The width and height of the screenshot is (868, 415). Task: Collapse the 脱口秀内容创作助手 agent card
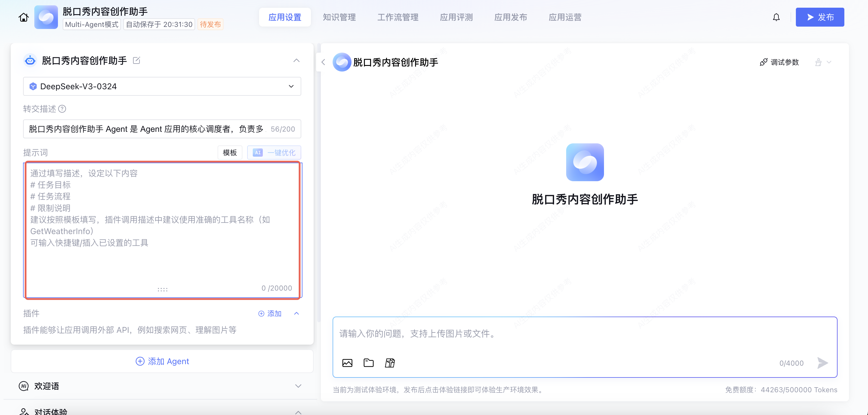coord(296,61)
